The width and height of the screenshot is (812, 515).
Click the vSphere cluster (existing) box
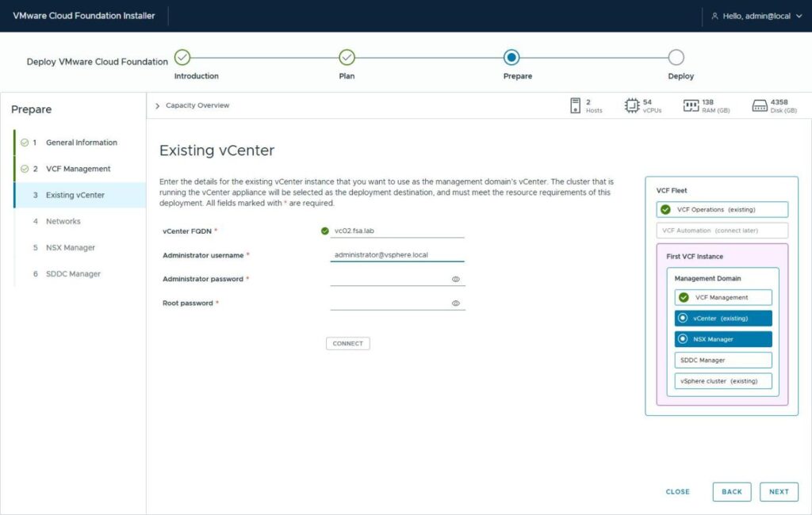coord(723,381)
